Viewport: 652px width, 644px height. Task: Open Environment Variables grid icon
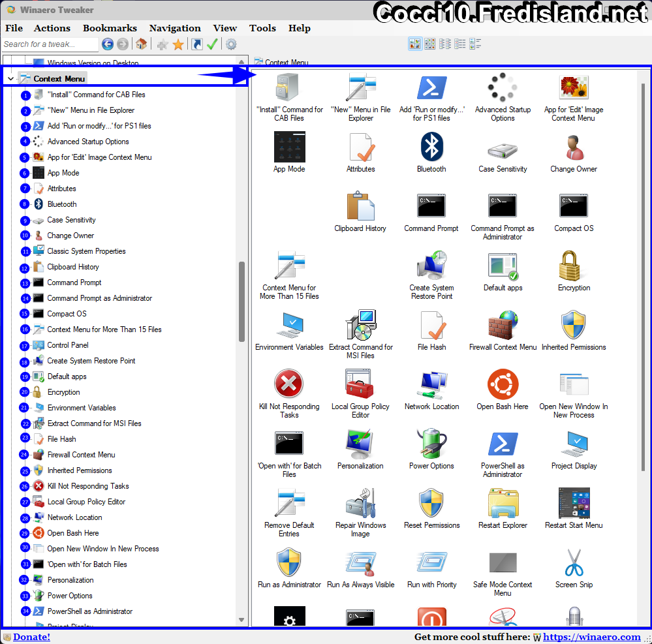[289, 325]
